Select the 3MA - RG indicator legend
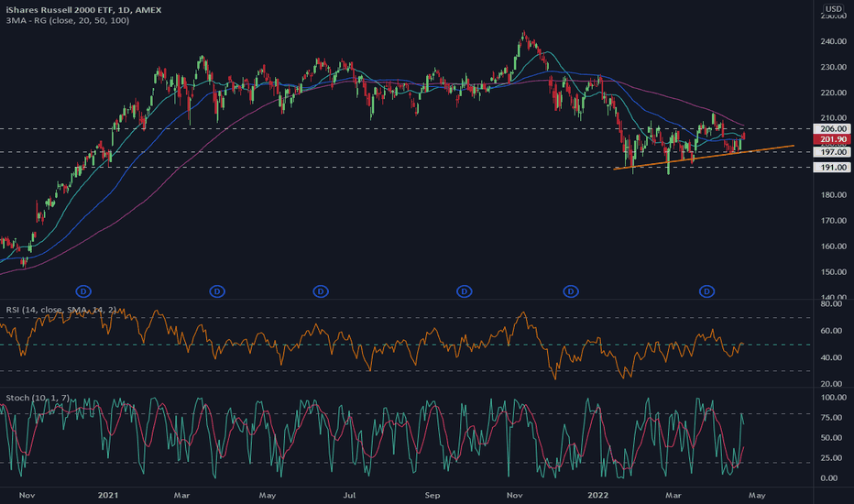Image resolution: width=854 pixels, height=504 pixels. [x=68, y=21]
